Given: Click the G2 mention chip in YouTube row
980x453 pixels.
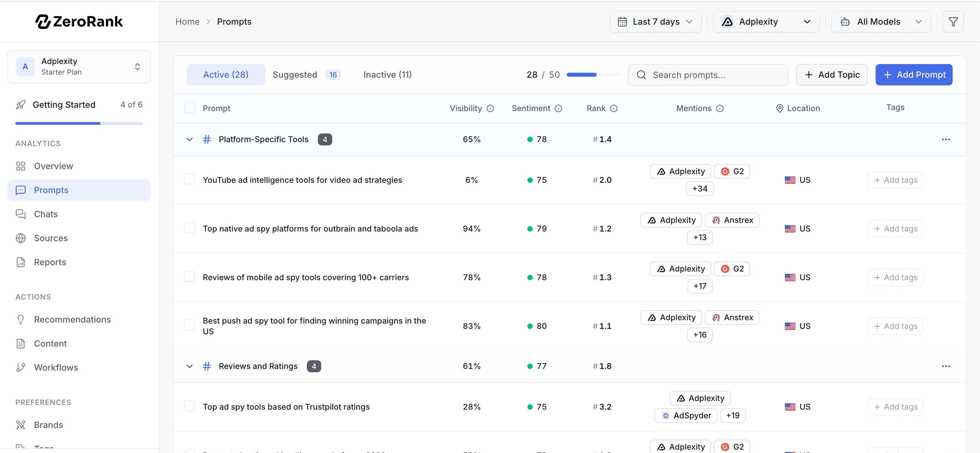Looking at the screenshot, I should [x=732, y=171].
